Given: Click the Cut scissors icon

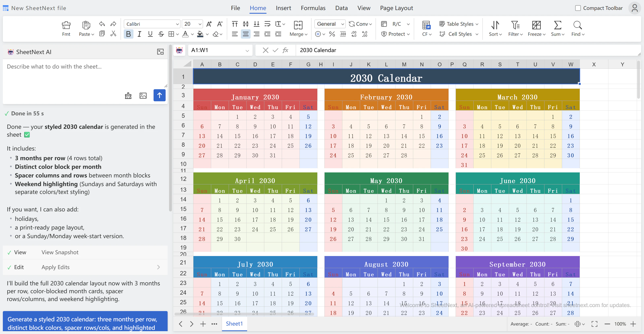Looking at the screenshot, I should pos(113,34).
